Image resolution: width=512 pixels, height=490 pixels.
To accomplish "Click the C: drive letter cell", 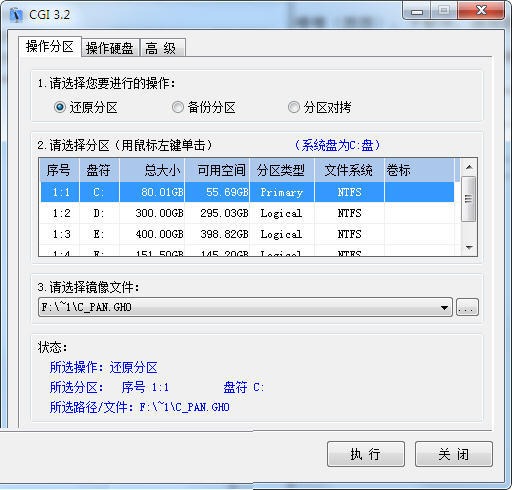I will (x=99, y=192).
